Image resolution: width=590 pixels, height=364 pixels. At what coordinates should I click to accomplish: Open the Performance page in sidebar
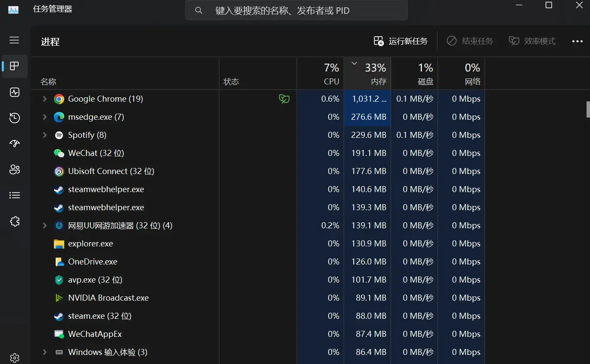(x=15, y=92)
